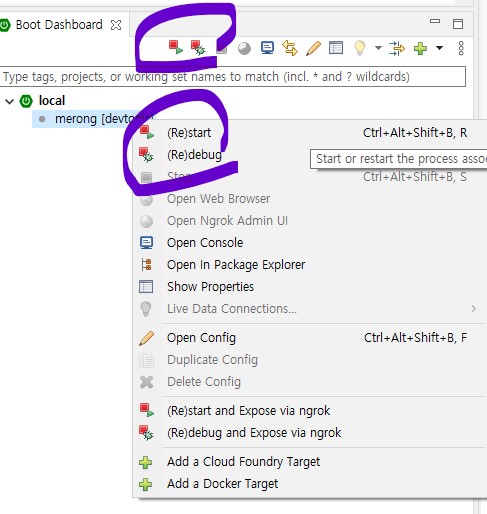Select the local node label
The width and height of the screenshot is (487, 514).
(52, 101)
